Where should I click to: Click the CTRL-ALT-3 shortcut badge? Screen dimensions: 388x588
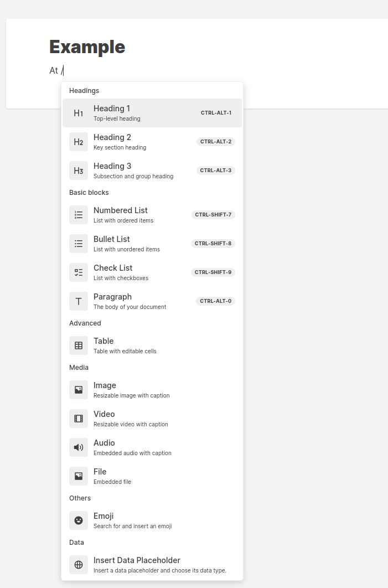tap(216, 171)
